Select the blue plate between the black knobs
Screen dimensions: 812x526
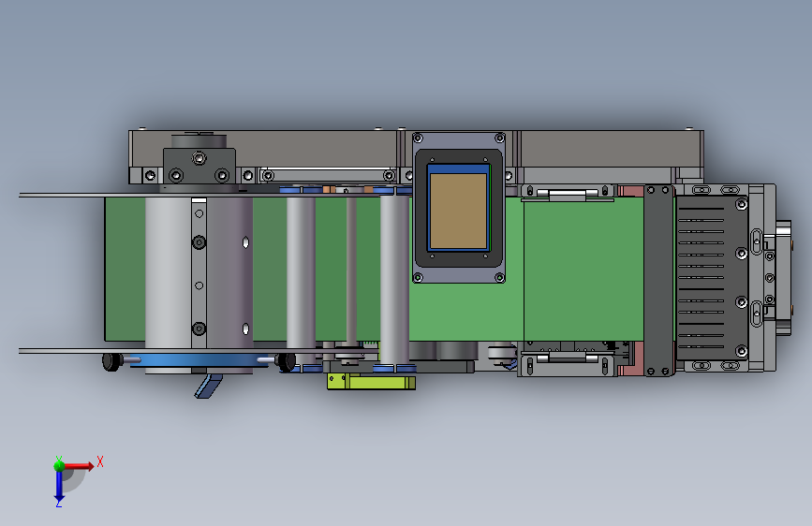[x=199, y=360]
